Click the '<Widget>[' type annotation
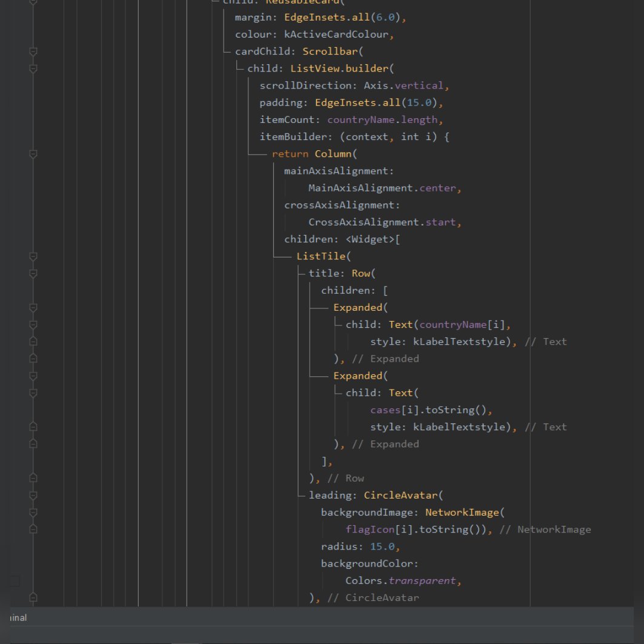This screenshot has height=644, width=644. pyautogui.click(x=373, y=239)
